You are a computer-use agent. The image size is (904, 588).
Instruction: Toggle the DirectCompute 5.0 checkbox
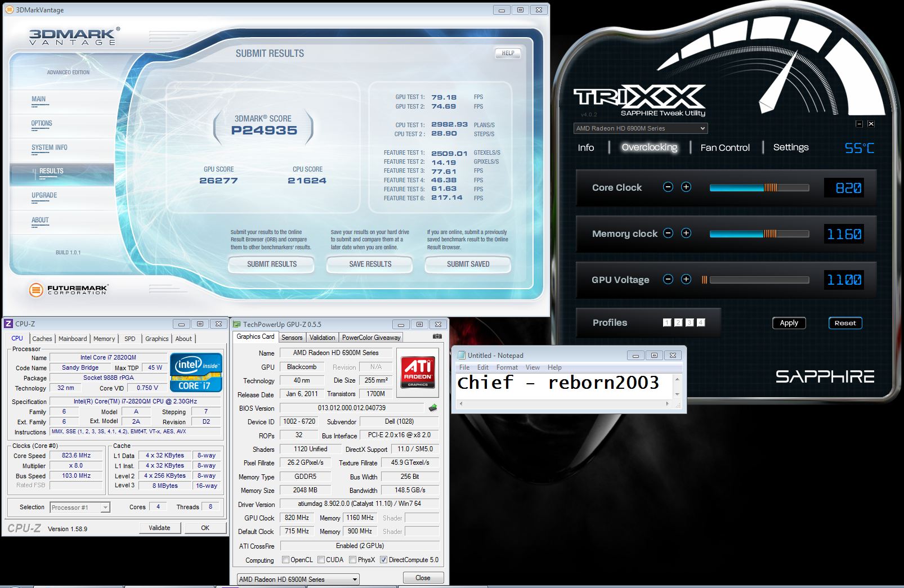tap(383, 560)
